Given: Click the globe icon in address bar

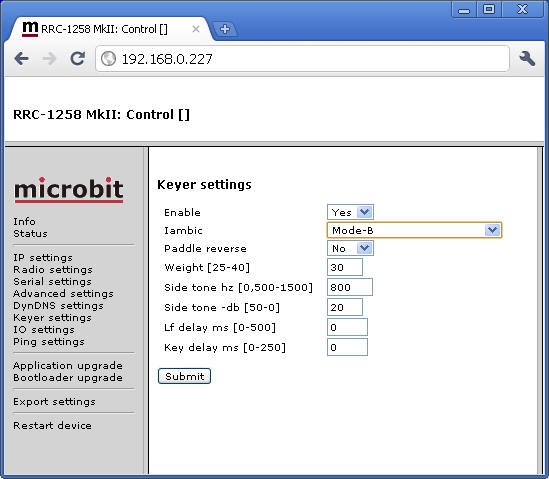Looking at the screenshot, I should click(108, 58).
